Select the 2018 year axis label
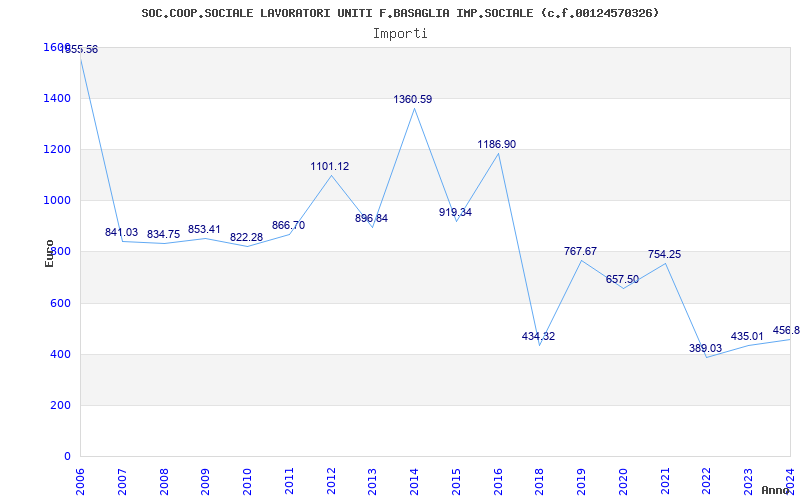Image resolution: width=800 pixels, height=500 pixels. (x=540, y=482)
